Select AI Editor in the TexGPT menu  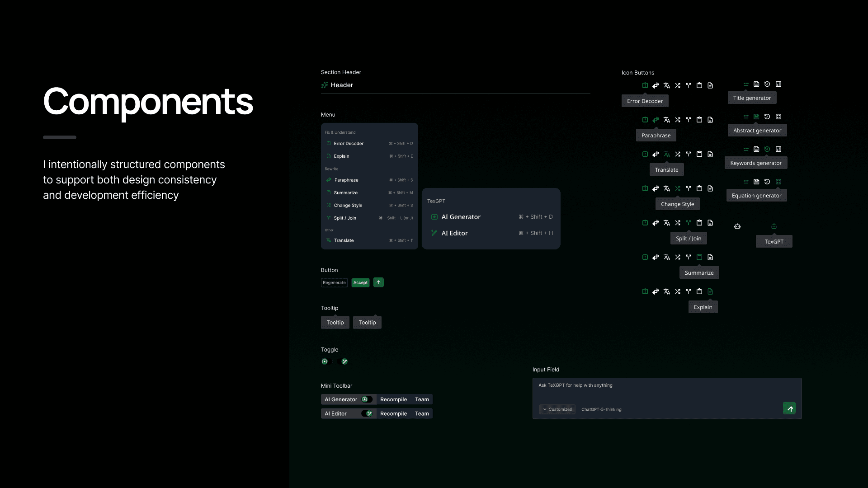tap(454, 233)
